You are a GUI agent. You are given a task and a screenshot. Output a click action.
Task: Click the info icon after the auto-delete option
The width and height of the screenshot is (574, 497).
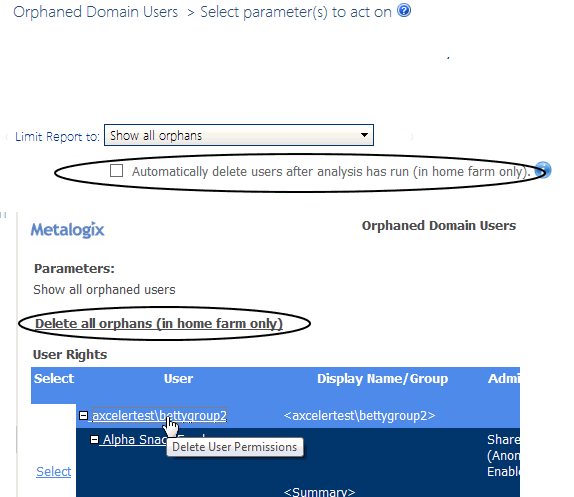[544, 170]
